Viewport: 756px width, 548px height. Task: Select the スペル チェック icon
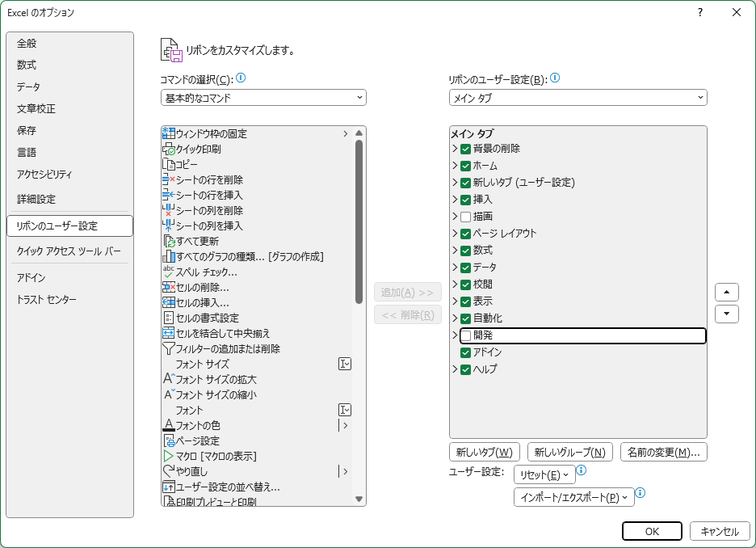pos(168,272)
